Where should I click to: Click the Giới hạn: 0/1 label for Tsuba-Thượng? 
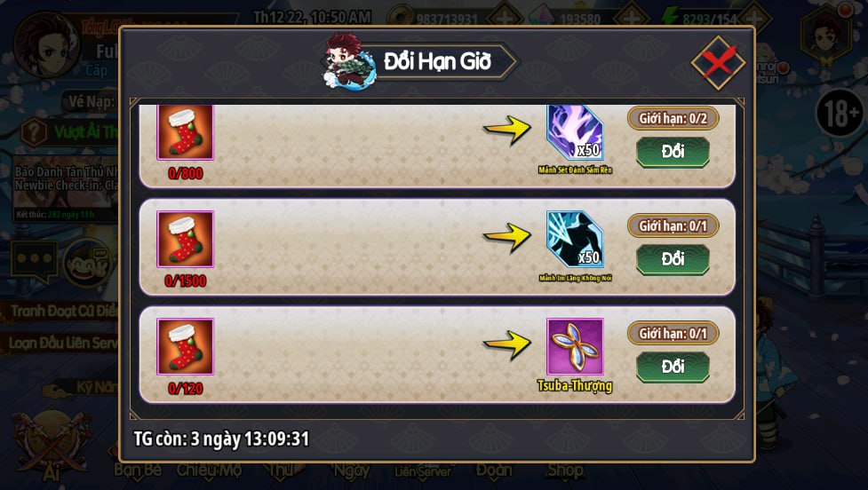[x=673, y=334]
